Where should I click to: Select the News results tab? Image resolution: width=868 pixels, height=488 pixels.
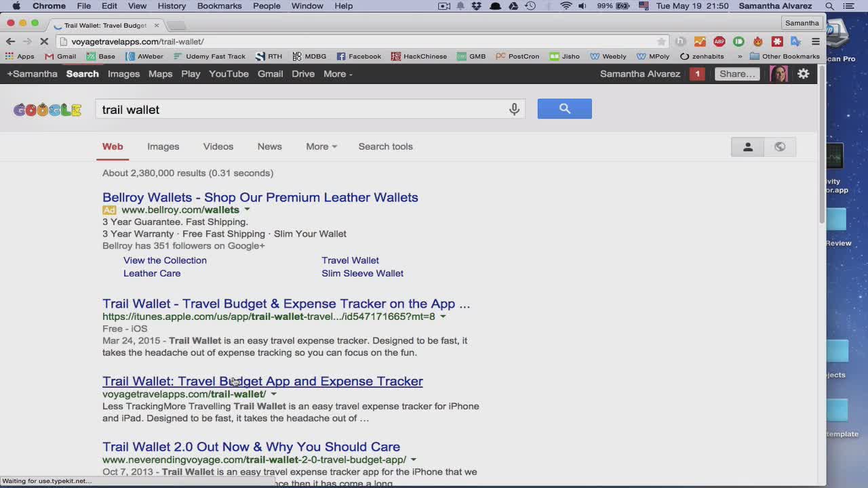tap(269, 146)
